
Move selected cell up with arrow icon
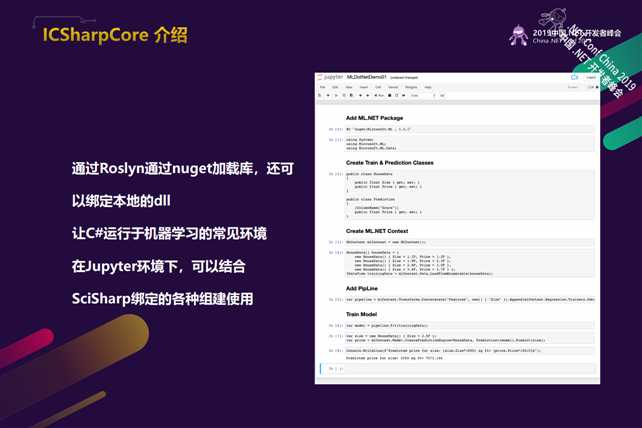[x=360, y=95]
